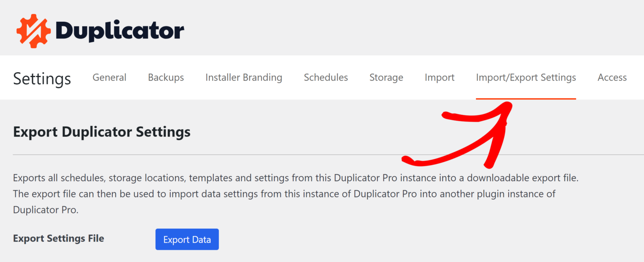Click the description text about exporting schedules
The height and width of the screenshot is (262, 644).
[x=293, y=194]
